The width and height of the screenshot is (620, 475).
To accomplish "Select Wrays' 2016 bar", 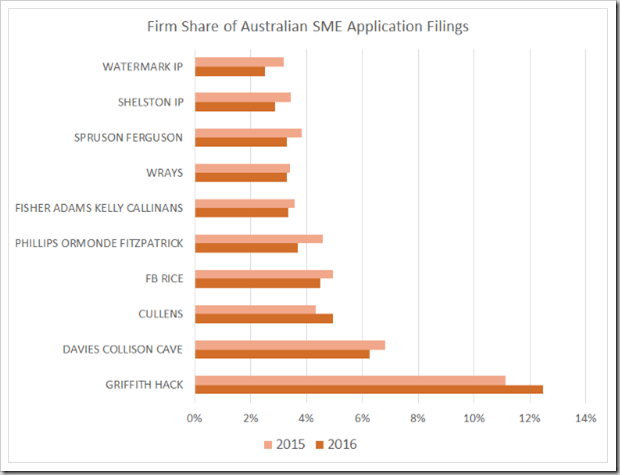I will click(241, 178).
